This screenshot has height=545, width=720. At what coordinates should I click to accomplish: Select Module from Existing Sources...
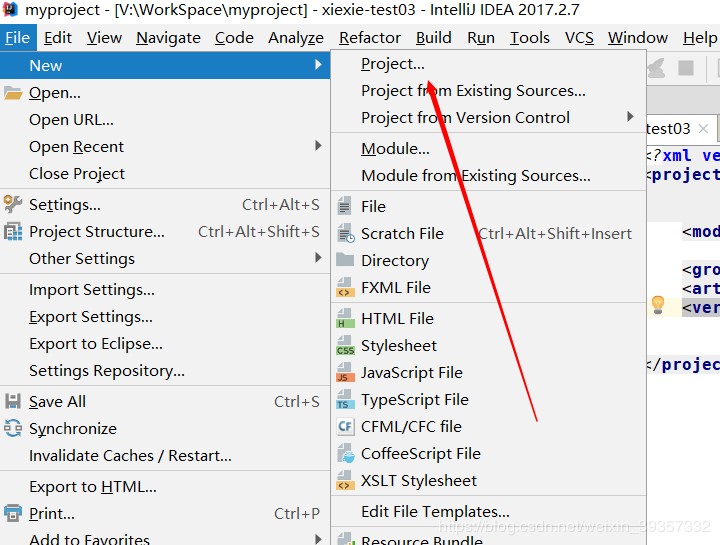click(x=476, y=175)
